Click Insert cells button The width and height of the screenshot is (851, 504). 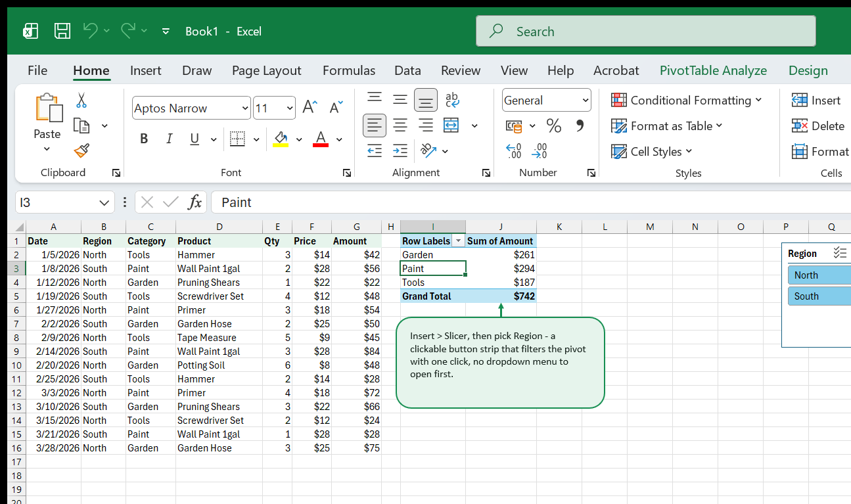point(816,100)
